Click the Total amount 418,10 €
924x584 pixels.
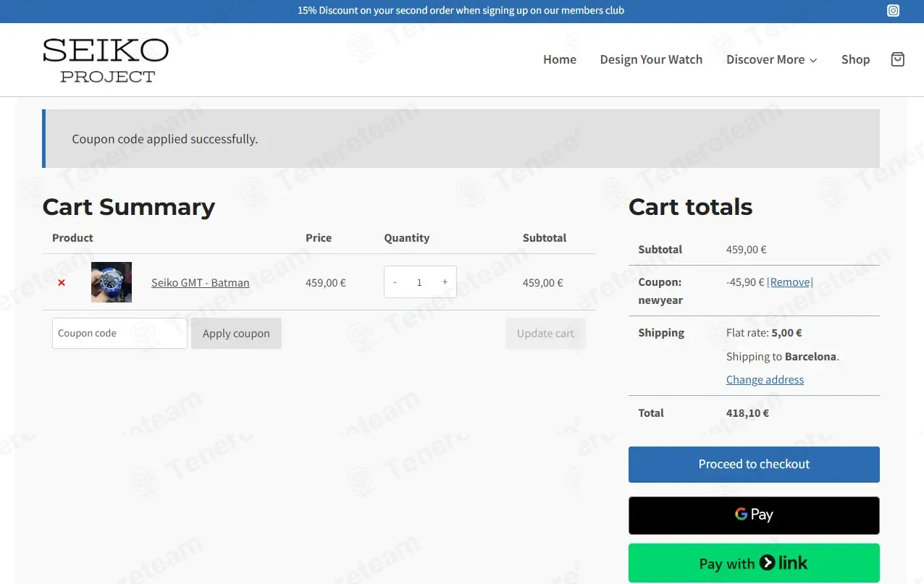[x=747, y=413]
